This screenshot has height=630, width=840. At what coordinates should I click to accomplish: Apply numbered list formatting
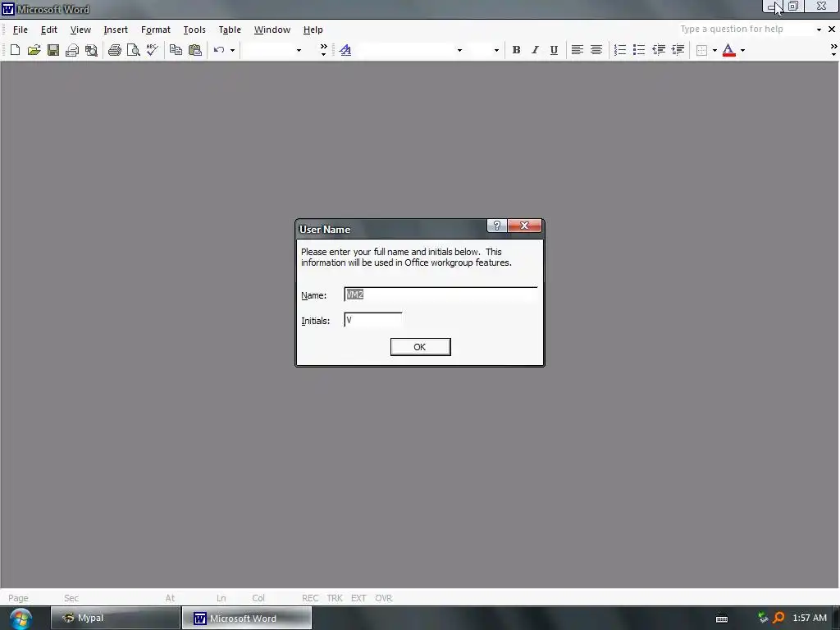pos(620,50)
